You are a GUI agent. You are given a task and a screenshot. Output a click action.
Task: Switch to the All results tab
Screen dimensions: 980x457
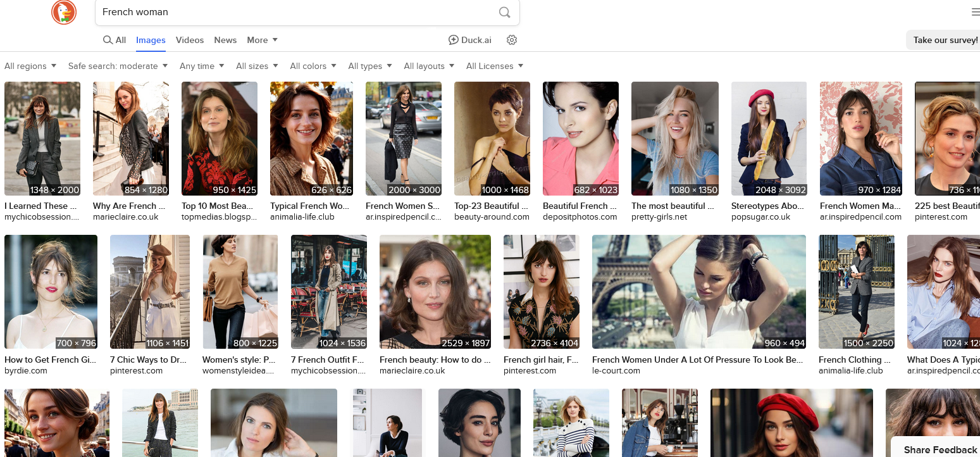[x=115, y=40]
